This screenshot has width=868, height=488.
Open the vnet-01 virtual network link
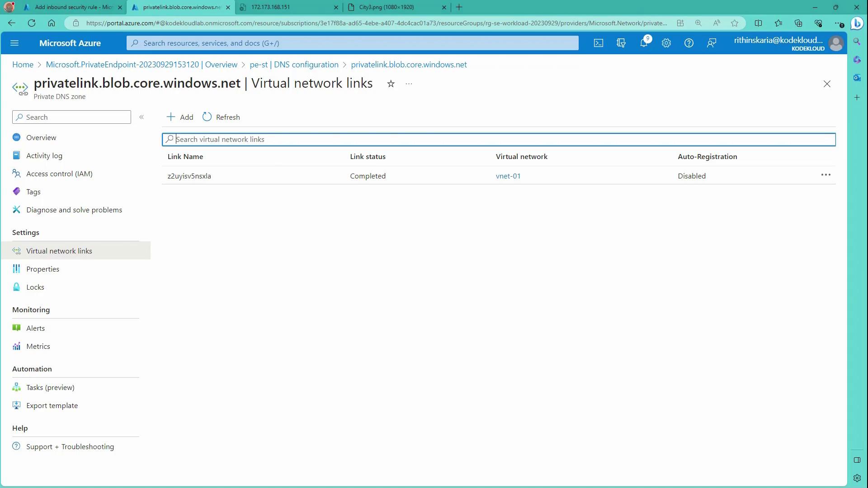pyautogui.click(x=508, y=176)
